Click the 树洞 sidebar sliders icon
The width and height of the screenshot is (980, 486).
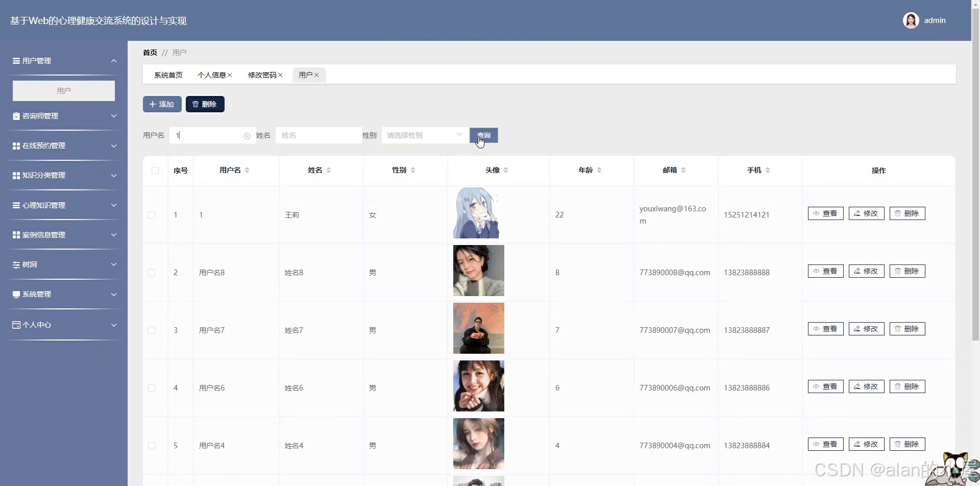coord(16,264)
